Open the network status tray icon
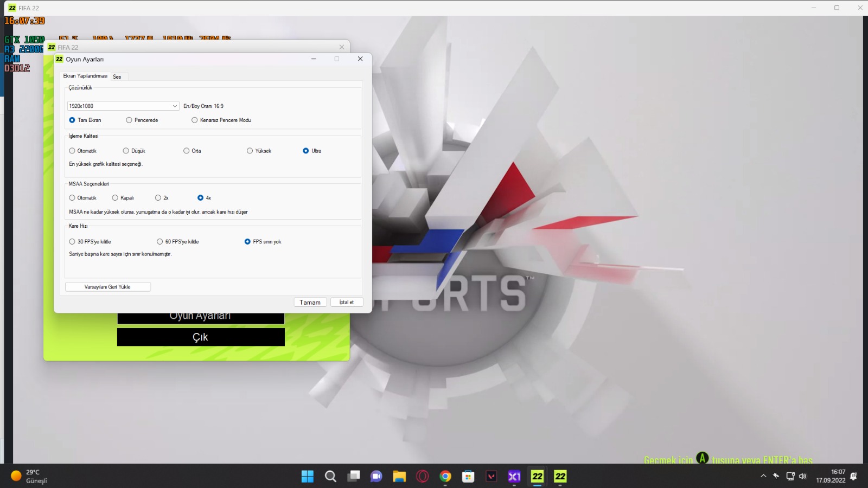 (x=790, y=476)
